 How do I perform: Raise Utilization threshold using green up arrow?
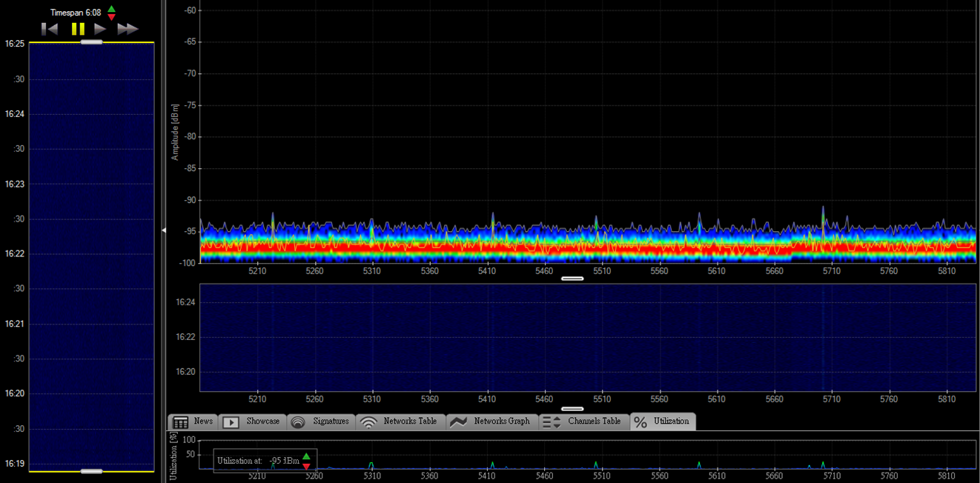306,456
